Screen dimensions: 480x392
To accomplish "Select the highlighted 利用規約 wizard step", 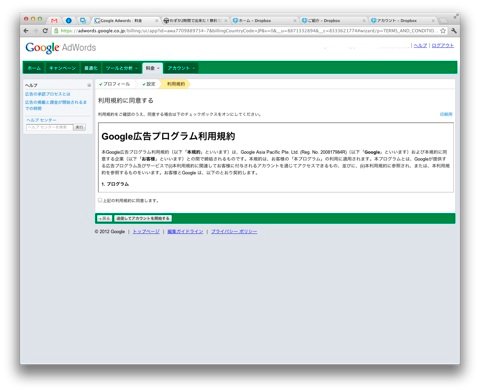I will (176, 84).
